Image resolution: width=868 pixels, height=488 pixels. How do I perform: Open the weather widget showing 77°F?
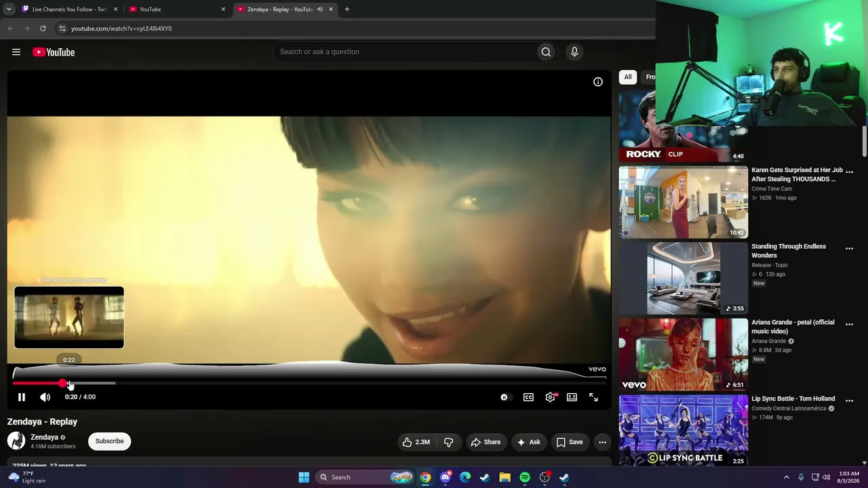click(27, 477)
